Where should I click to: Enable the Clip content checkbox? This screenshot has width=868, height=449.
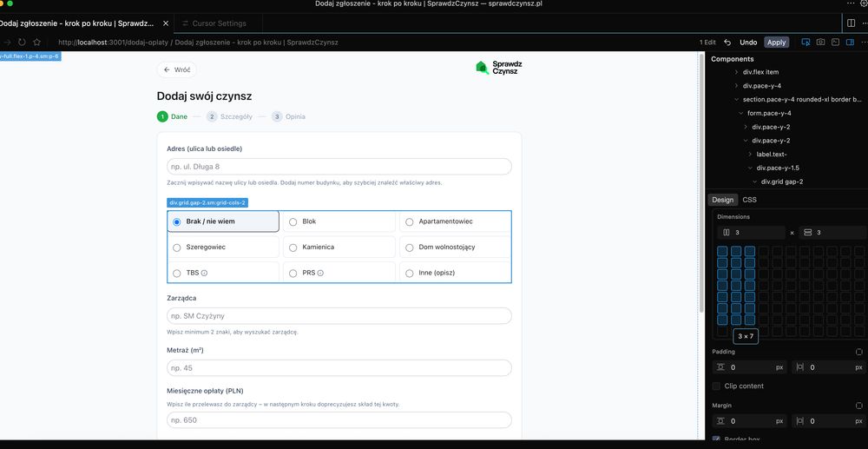click(x=716, y=386)
